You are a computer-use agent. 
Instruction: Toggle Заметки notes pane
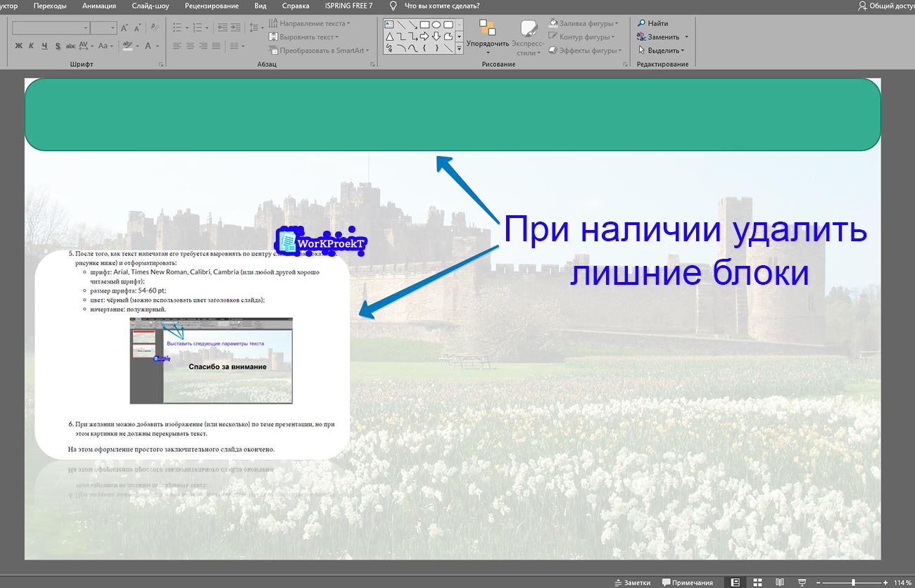(632, 582)
